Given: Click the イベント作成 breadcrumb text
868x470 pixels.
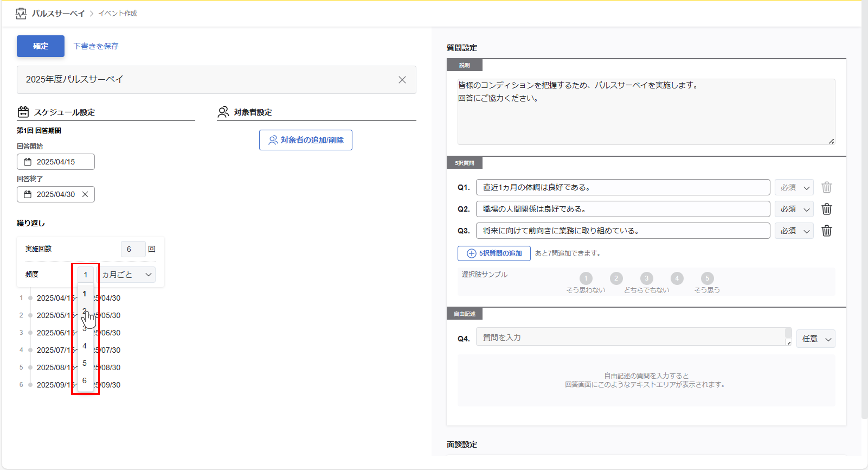Looking at the screenshot, I should [118, 13].
